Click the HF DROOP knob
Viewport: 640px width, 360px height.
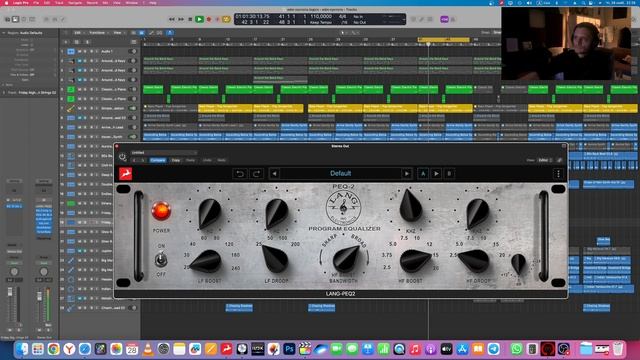[474, 260]
